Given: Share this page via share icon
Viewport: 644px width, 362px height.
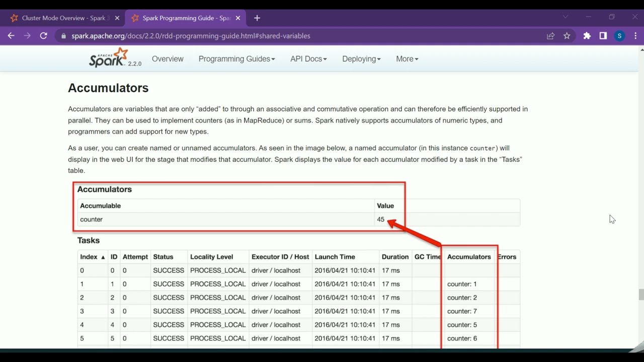Looking at the screenshot, I should (x=551, y=36).
